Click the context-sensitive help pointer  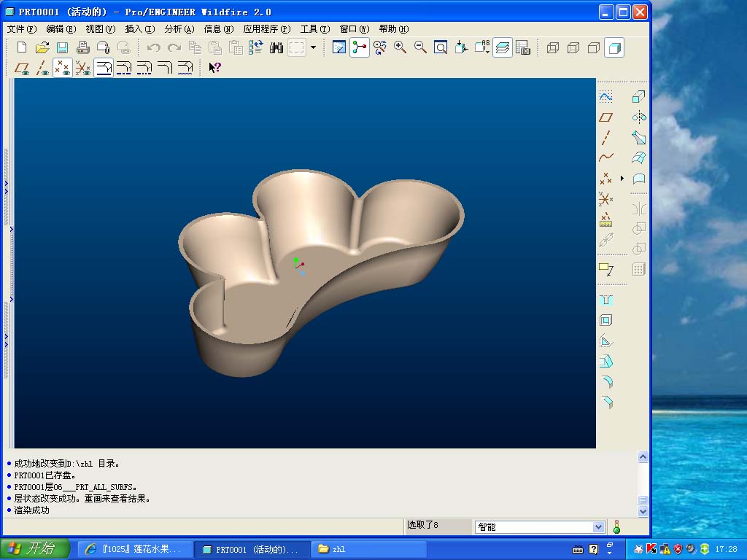[x=215, y=68]
